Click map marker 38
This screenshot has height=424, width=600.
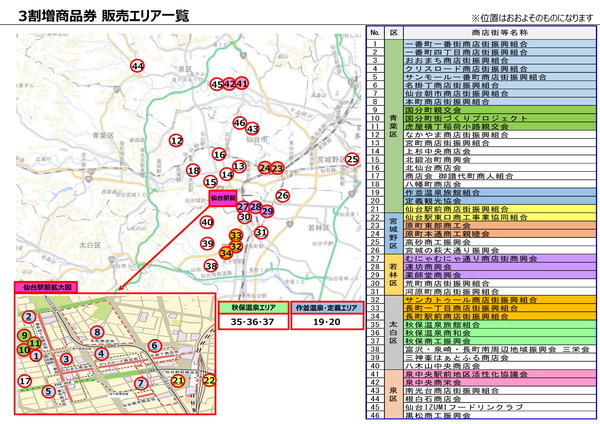(x=211, y=266)
